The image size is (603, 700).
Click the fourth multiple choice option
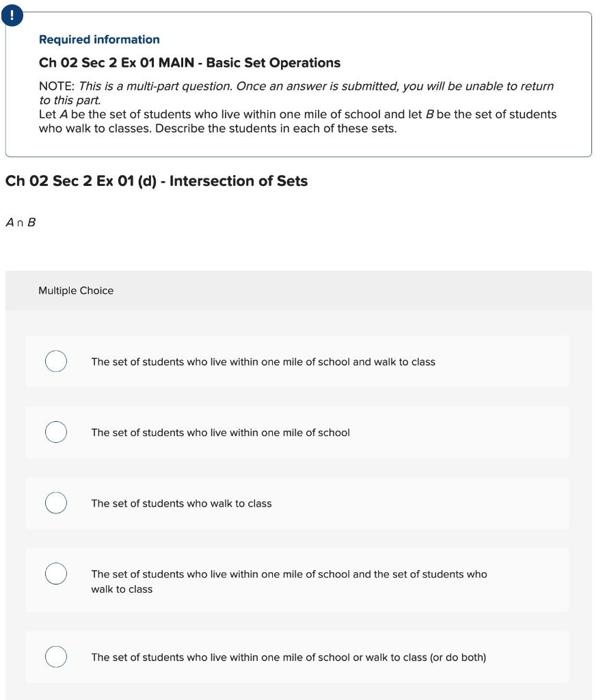point(297,580)
